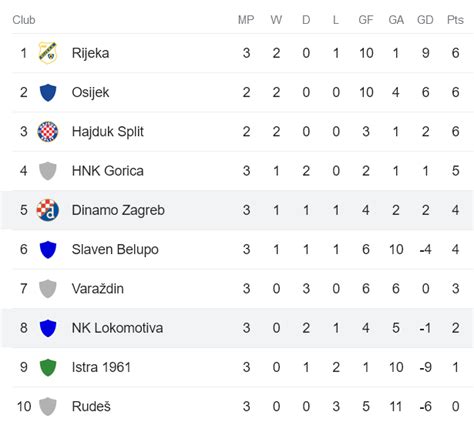Click the GD column header
Image resolution: width=474 pixels, height=432 pixels.
pyautogui.click(x=425, y=20)
